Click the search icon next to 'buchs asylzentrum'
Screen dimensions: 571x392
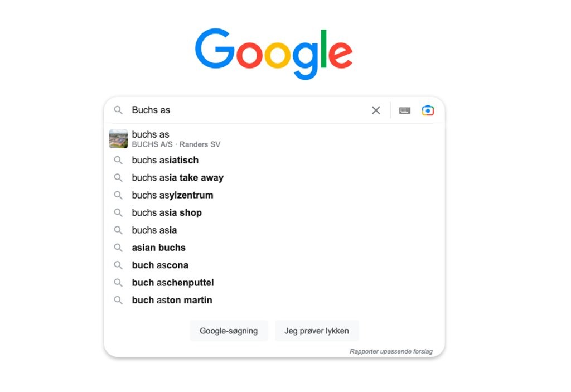(x=118, y=195)
